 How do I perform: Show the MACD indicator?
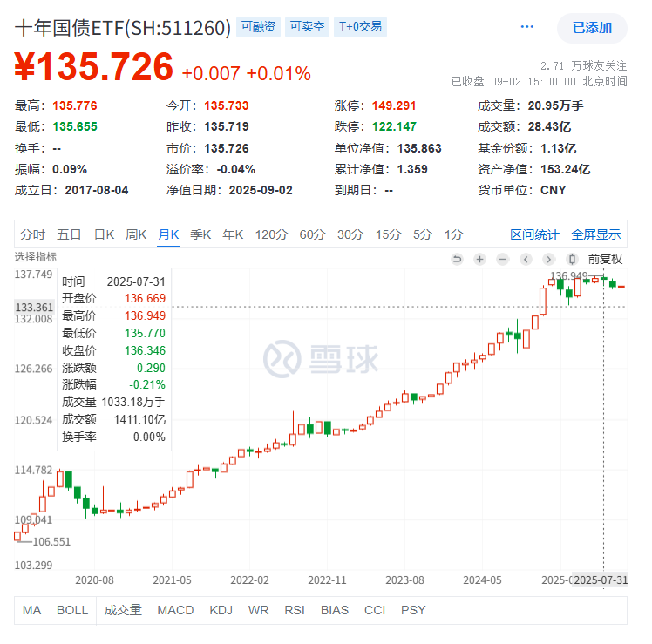point(175,610)
